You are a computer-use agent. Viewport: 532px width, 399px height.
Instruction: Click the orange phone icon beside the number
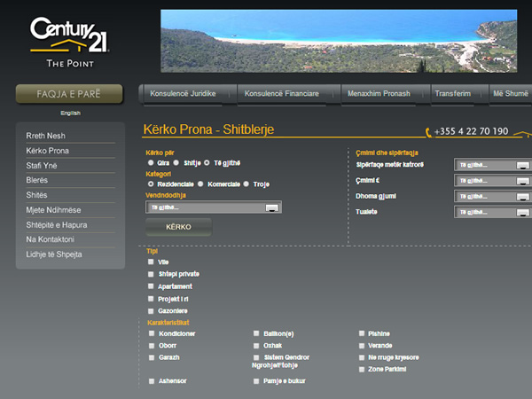pos(427,132)
